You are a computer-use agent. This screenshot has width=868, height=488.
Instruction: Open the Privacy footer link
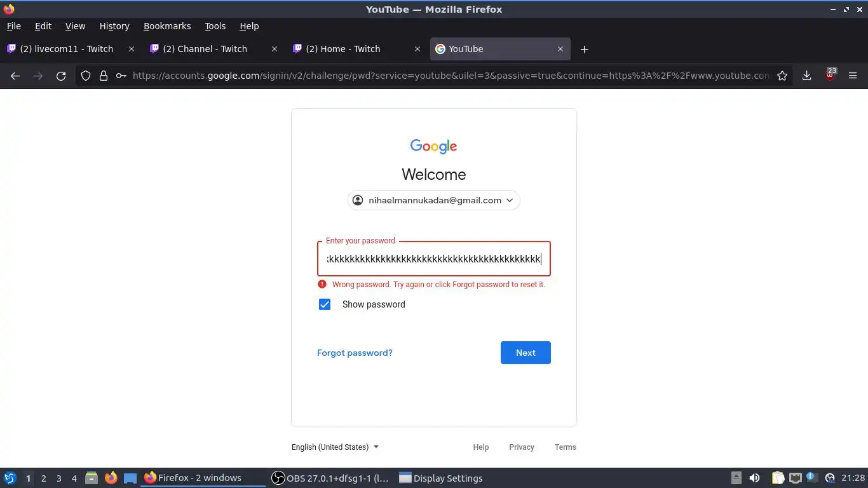(522, 447)
